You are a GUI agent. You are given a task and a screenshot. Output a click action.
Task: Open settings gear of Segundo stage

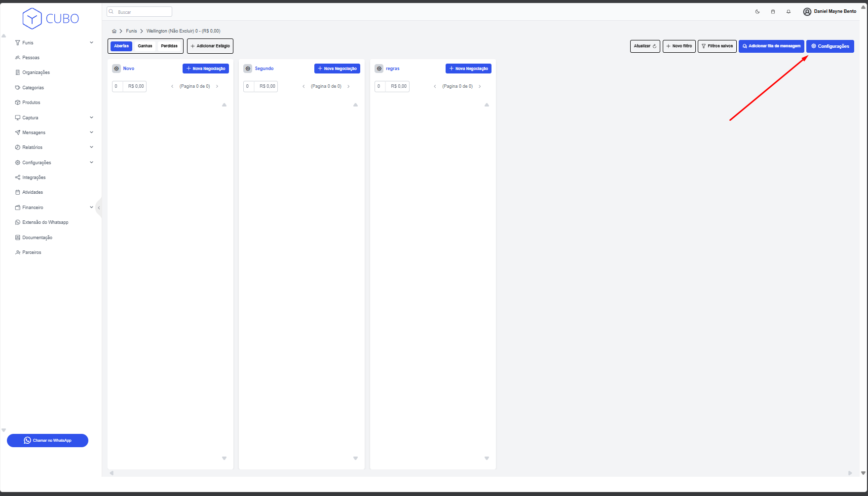tap(248, 69)
